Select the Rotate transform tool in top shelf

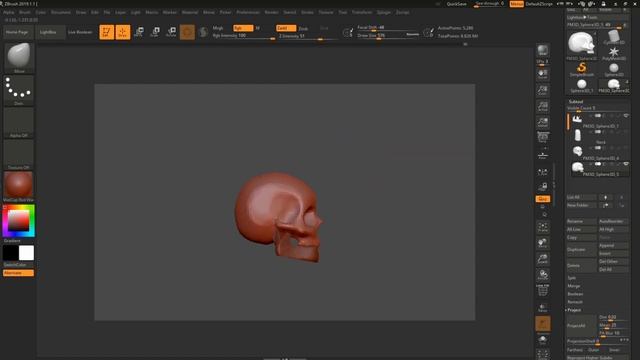coord(171,32)
